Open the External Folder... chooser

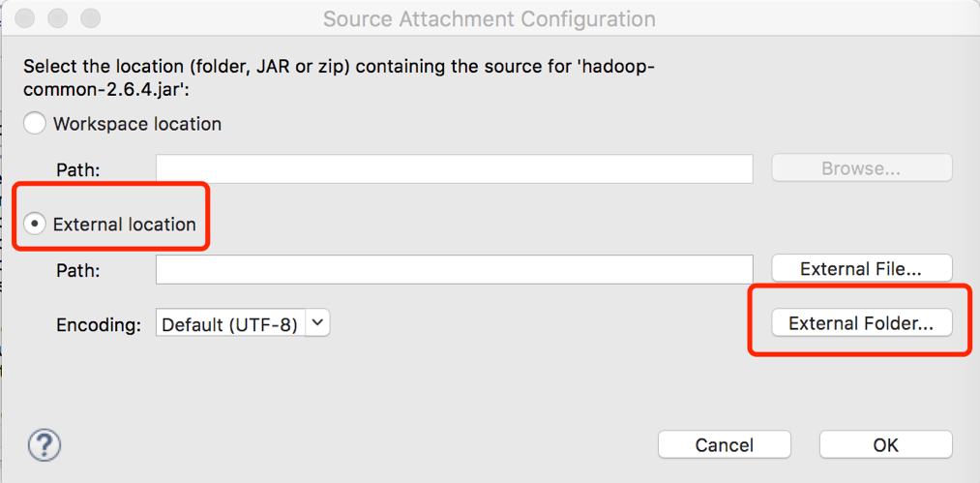(x=862, y=323)
